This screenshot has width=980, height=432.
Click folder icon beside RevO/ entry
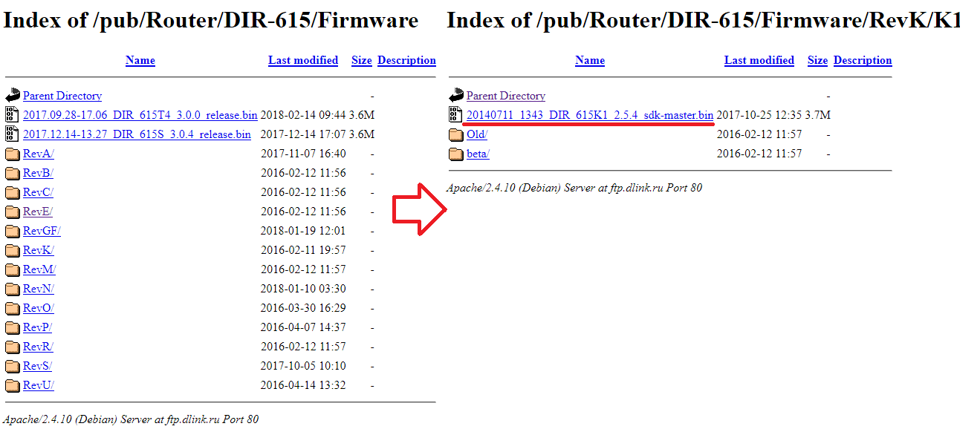(x=12, y=309)
